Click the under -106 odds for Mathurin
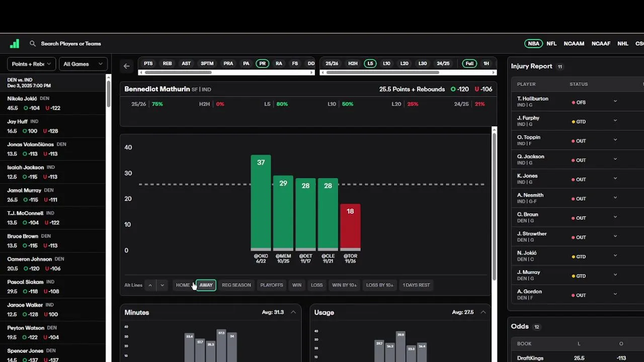Screen dimensions: 644x362 click(484, 89)
